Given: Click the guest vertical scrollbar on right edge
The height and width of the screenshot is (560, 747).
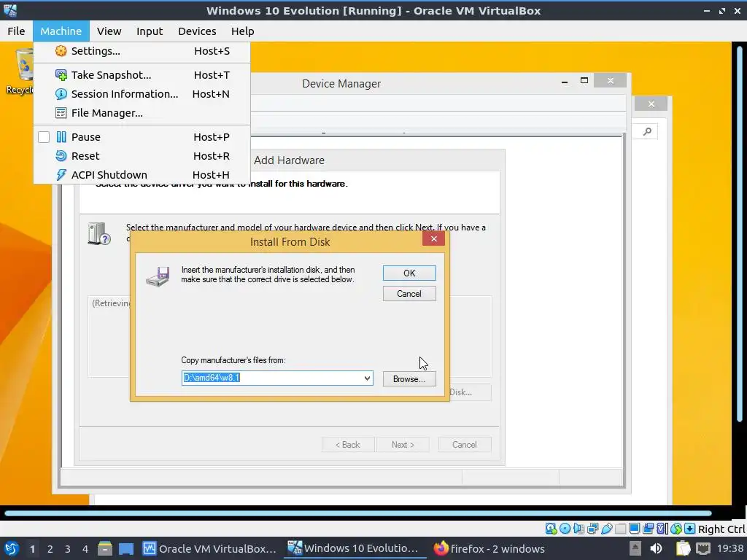Looking at the screenshot, I should point(740,233).
